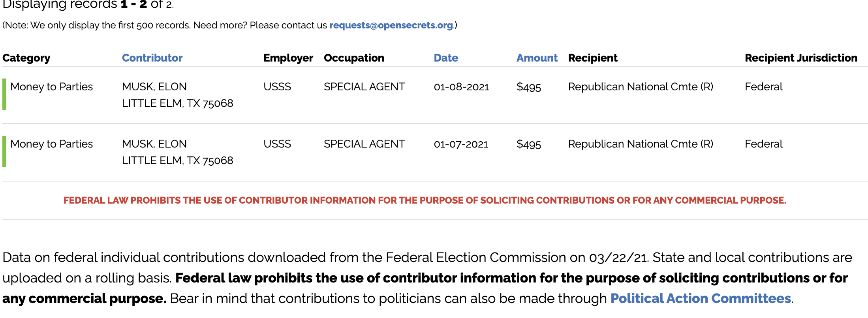Click the red federal law warning text
The width and height of the screenshot is (868, 318).
click(x=425, y=200)
